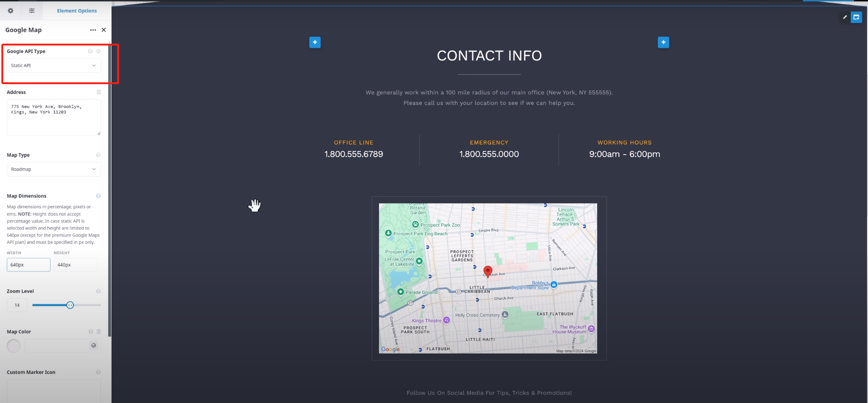Switch to the Element Options tab
The image size is (868, 403).
pyautogui.click(x=77, y=10)
